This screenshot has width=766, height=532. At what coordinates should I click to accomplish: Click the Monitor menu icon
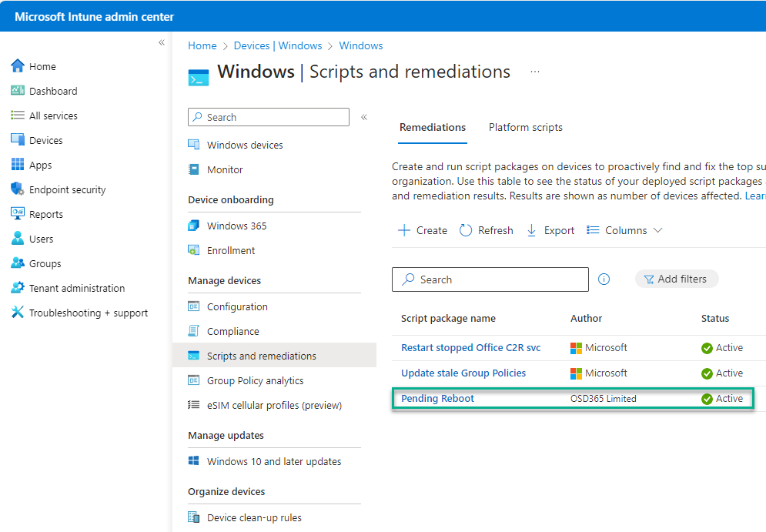tap(194, 169)
